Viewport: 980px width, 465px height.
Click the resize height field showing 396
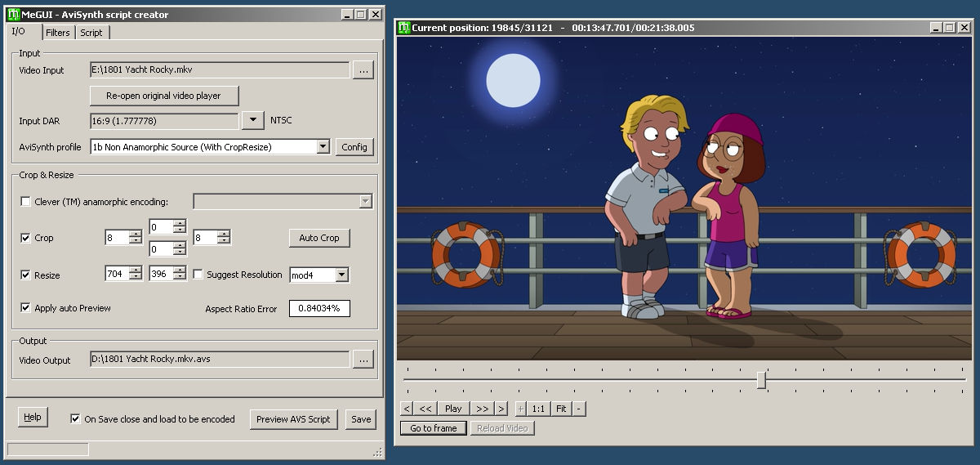tap(160, 275)
